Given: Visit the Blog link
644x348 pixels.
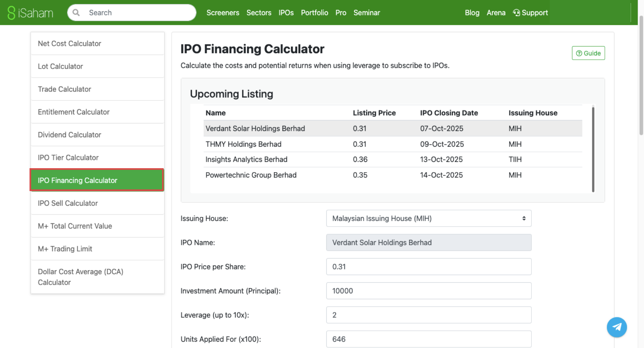Looking at the screenshot, I should pyautogui.click(x=472, y=13).
